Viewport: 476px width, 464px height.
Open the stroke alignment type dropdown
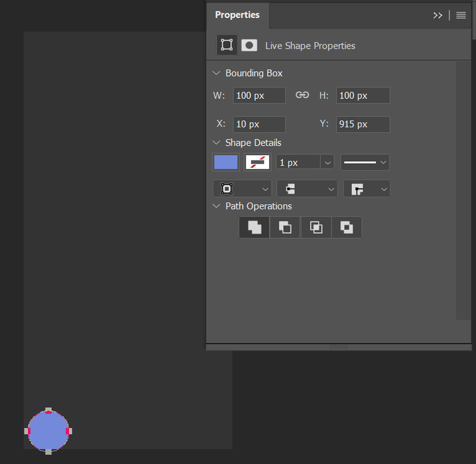click(x=243, y=189)
